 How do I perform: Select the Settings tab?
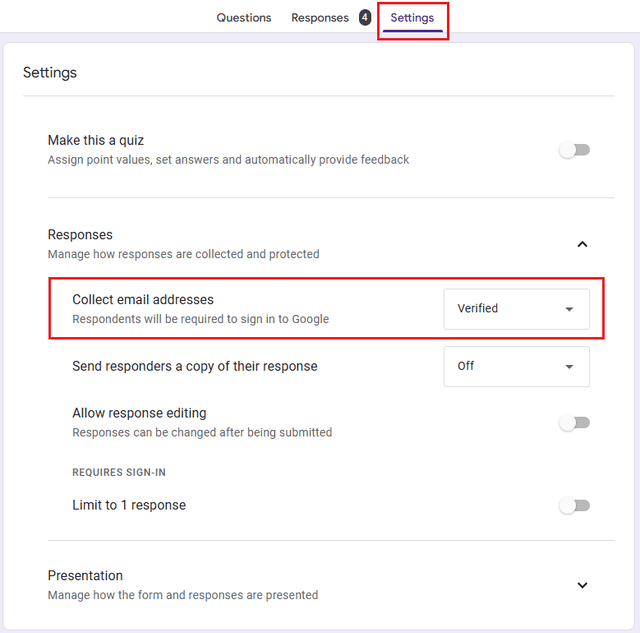point(412,18)
